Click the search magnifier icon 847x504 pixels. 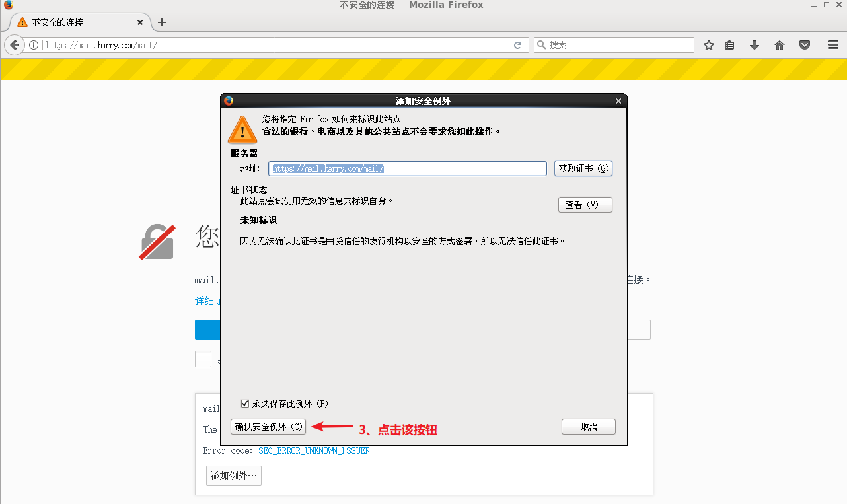coord(542,45)
